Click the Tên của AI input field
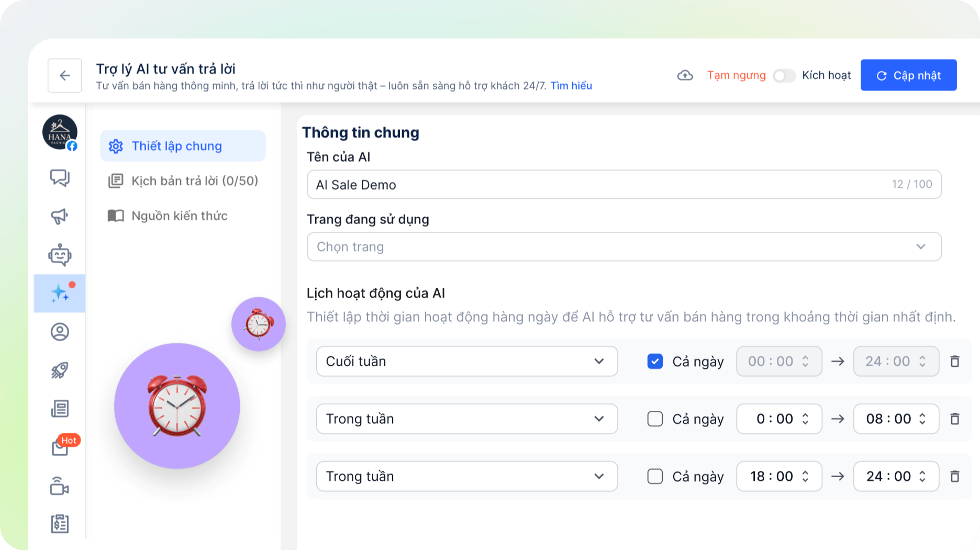Screen dimensions: 980x551 (x=624, y=184)
